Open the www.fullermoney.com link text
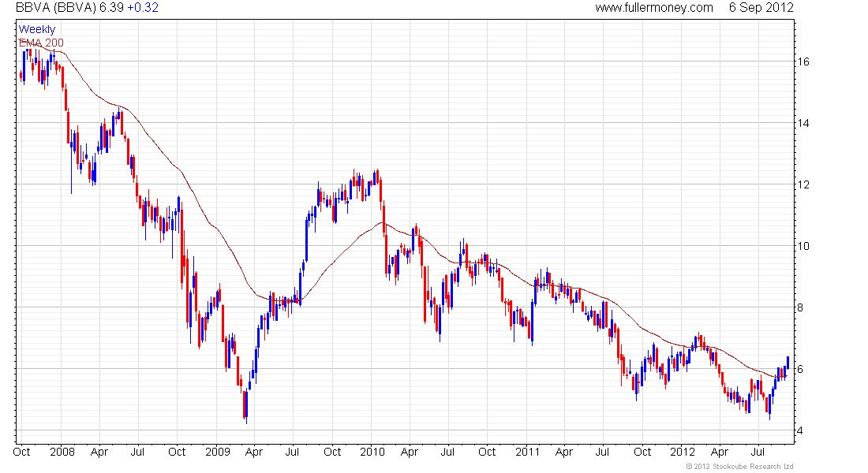 [x=654, y=8]
